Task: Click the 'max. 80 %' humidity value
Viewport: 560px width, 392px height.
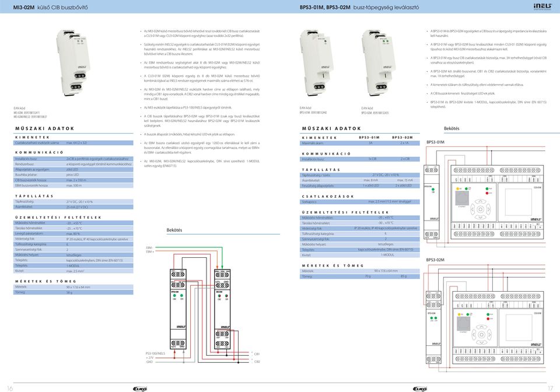Action: coord(73,233)
